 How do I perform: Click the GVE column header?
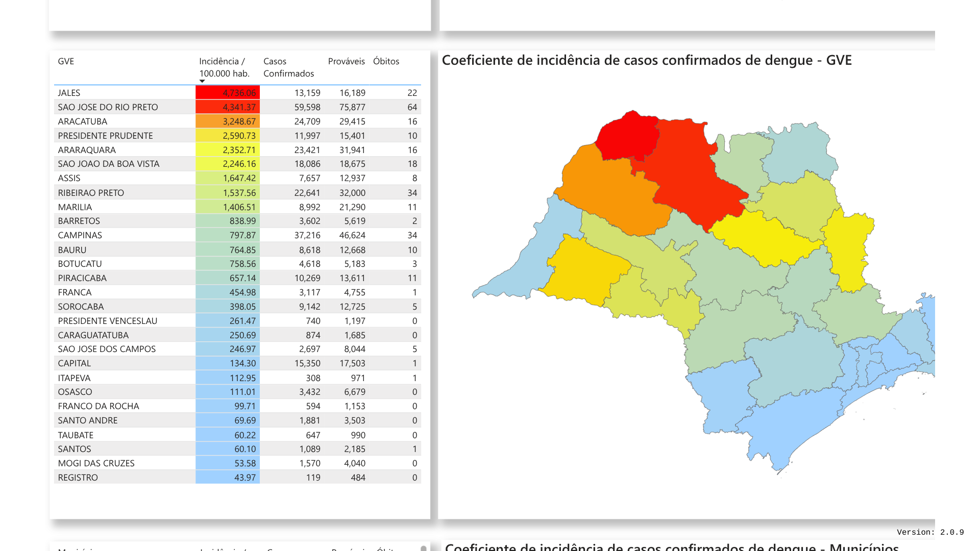(x=66, y=61)
